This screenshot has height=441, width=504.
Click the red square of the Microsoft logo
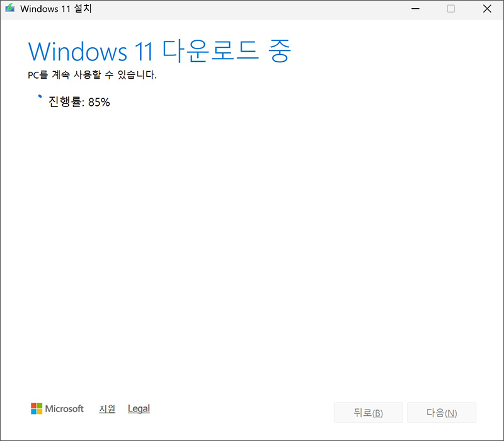34,406
